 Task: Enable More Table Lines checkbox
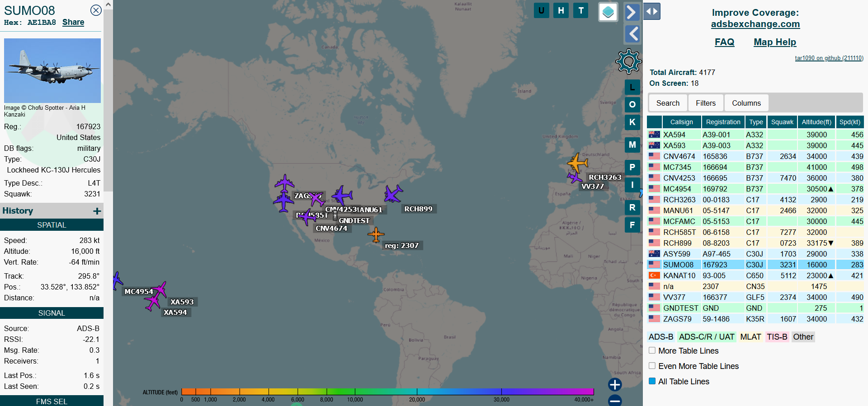(652, 350)
